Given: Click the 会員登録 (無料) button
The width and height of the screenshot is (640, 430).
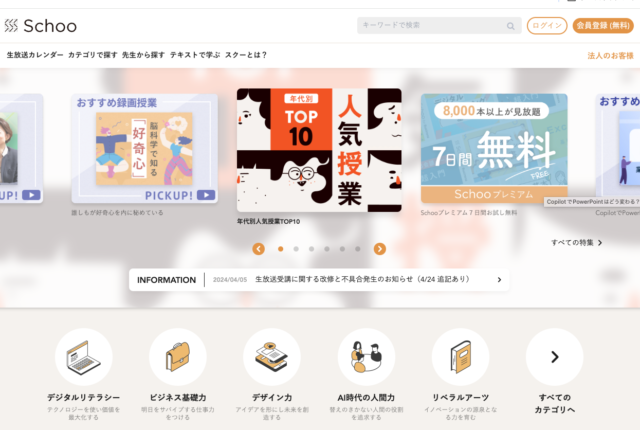Looking at the screenshot, I should tap(603, 25).
